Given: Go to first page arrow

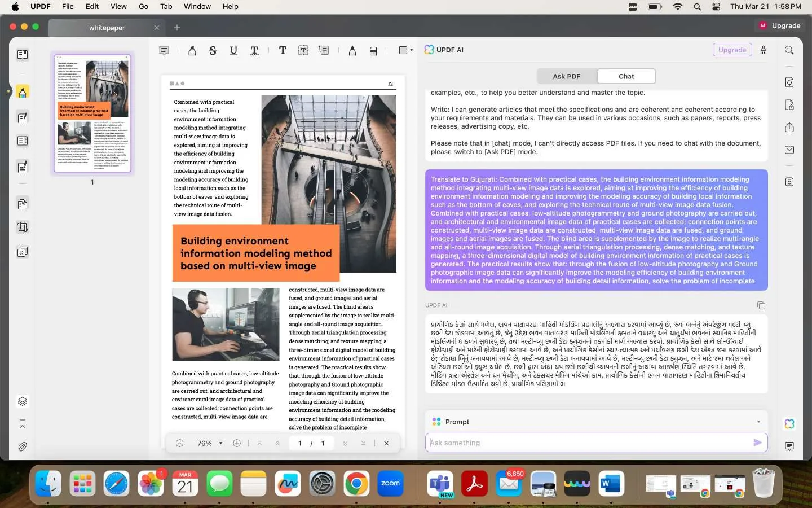Looking at the screenshot, I should point(259,443).
